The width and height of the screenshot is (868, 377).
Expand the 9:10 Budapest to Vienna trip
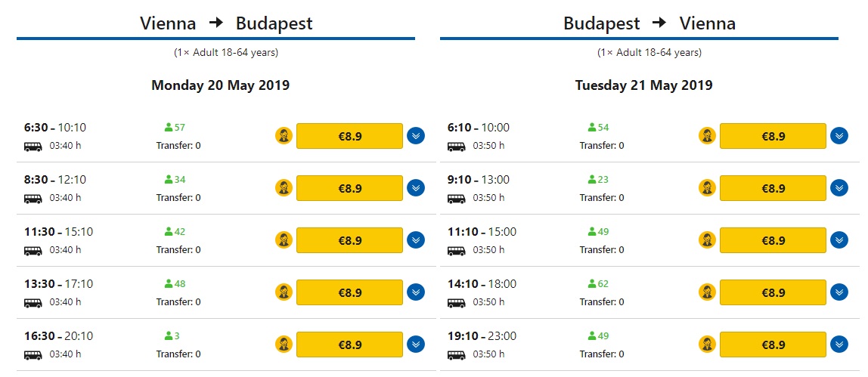[839, 188]
